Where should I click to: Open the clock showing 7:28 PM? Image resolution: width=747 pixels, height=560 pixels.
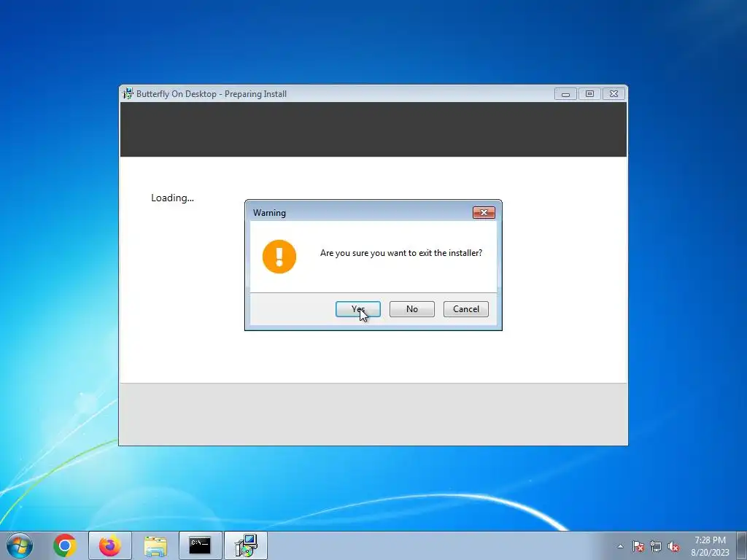pyautogui.click(x=710, y=545)
